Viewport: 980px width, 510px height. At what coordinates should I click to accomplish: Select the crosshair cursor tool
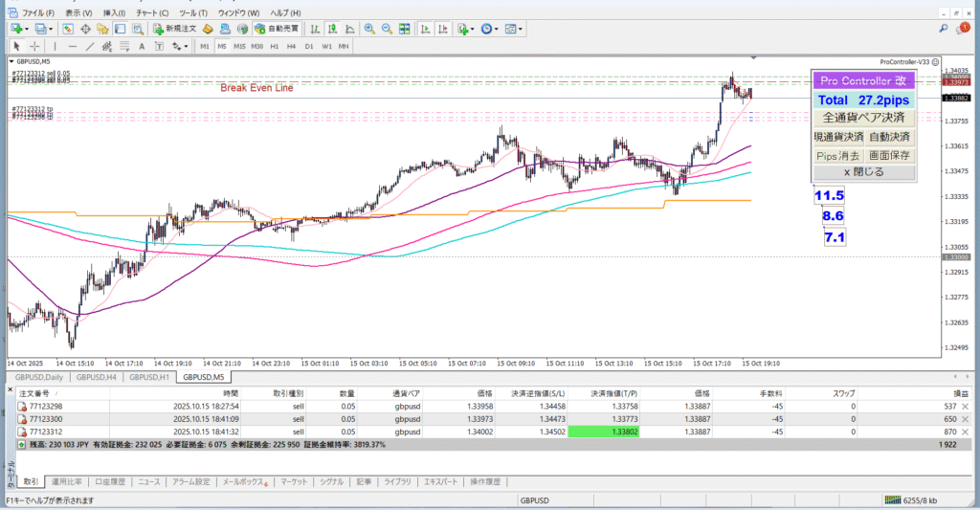[x=34, y=46]
